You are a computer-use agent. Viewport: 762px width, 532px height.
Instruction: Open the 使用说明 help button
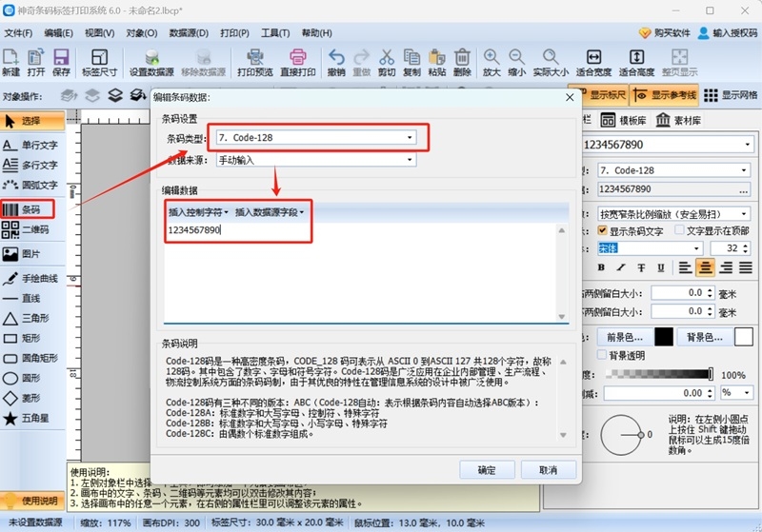[32, 501]
